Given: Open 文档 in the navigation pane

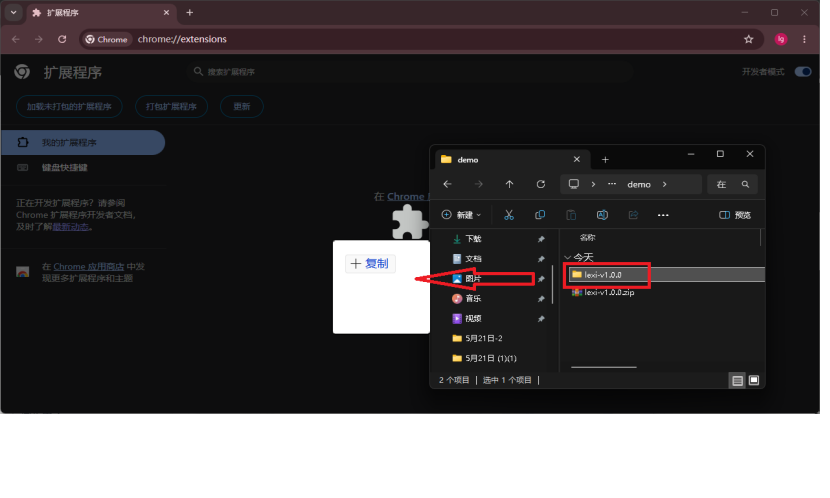Looking at the screenshot, I should [474, 259].
